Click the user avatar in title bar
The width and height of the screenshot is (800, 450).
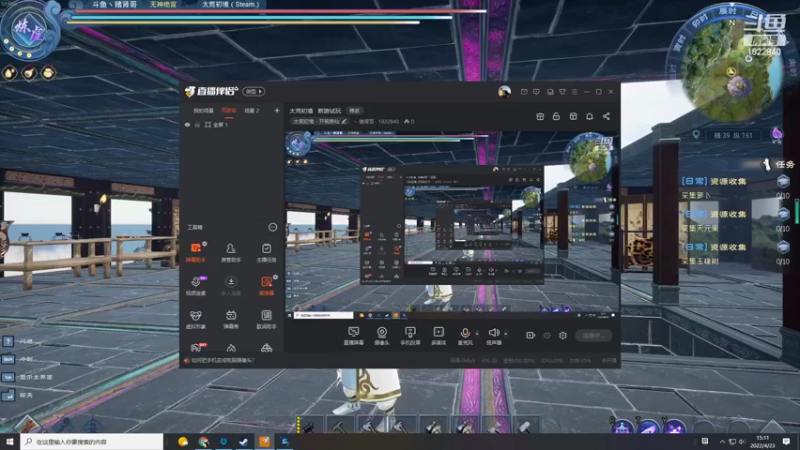504,92
